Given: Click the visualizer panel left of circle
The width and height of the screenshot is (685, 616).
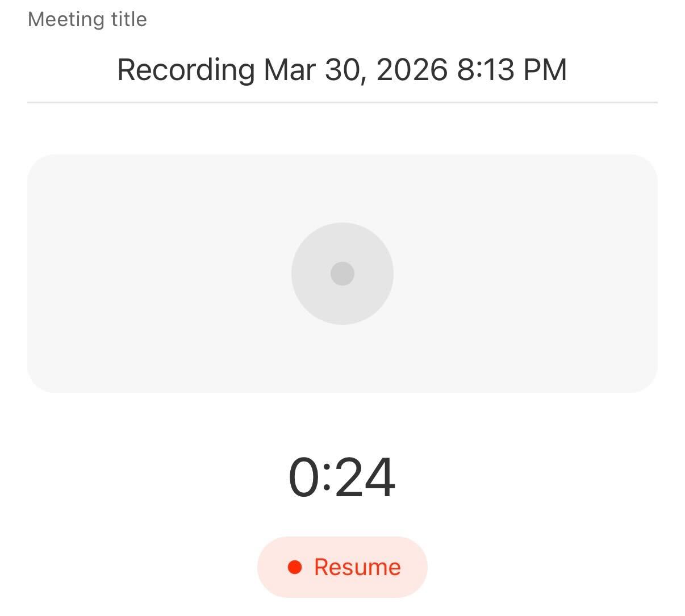Looking at the screenshot, I should coord(159,274).
